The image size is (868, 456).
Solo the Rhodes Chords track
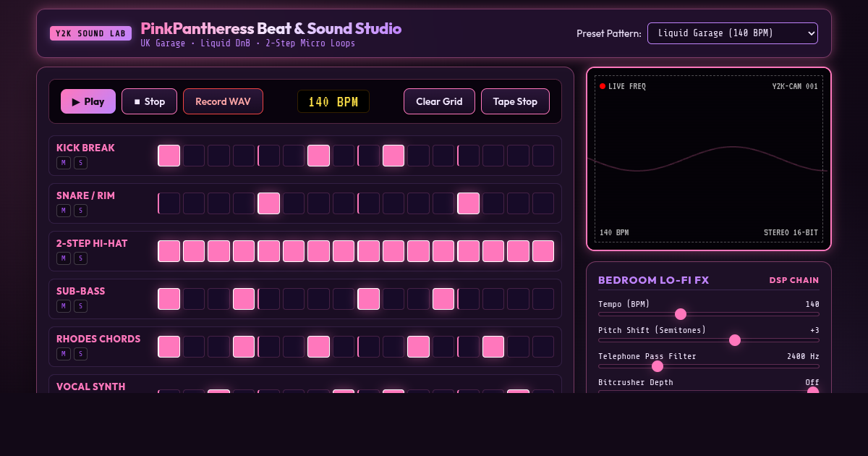(80, 354)
